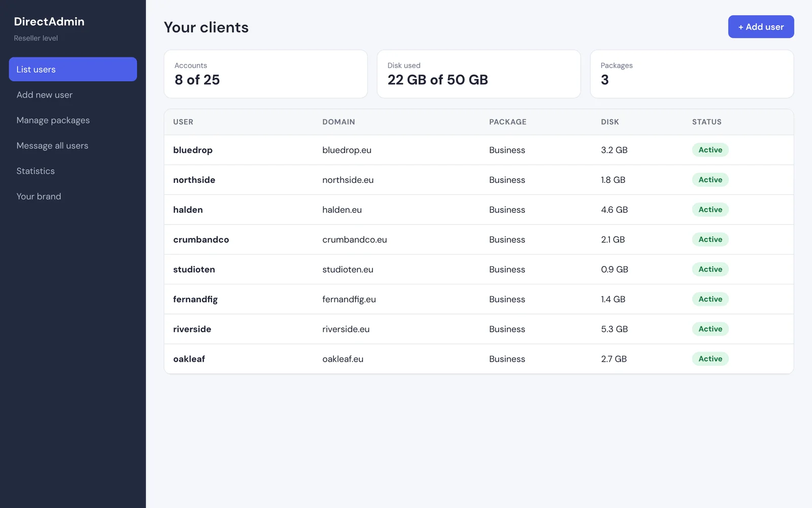
Task: Click the Active badge for halden
Action: coord(710,210)
